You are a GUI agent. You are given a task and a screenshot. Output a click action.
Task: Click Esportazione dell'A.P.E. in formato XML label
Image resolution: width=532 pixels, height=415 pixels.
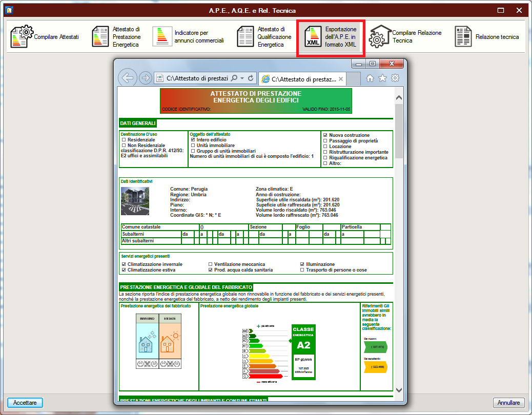point(341,36)
